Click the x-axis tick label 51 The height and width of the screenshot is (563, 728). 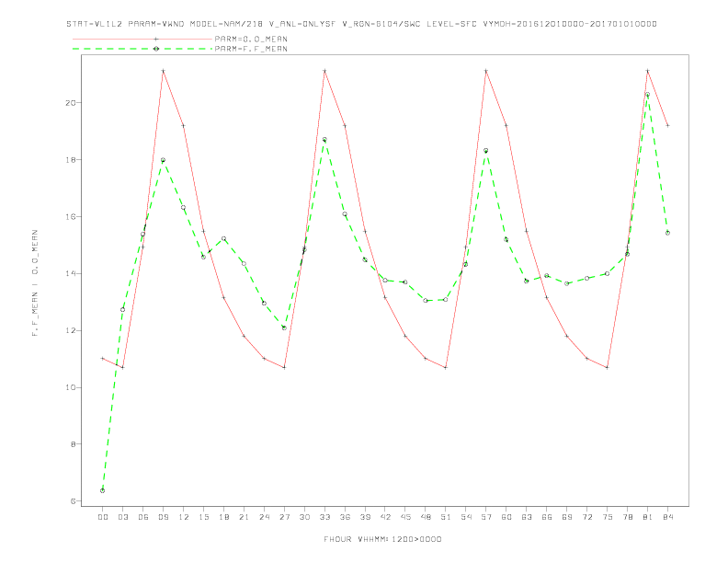[446, 517]
